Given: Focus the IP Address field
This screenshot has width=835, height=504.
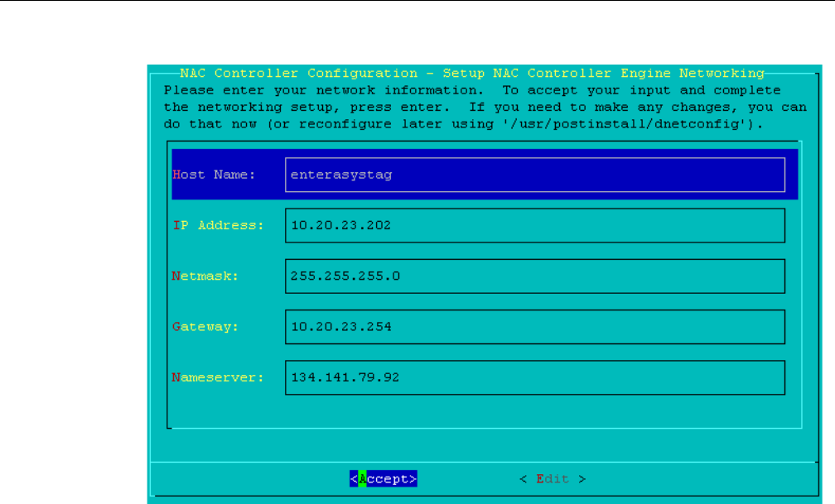Looking at the screenshot, I should pyautogui.click(x=534, y=226).
